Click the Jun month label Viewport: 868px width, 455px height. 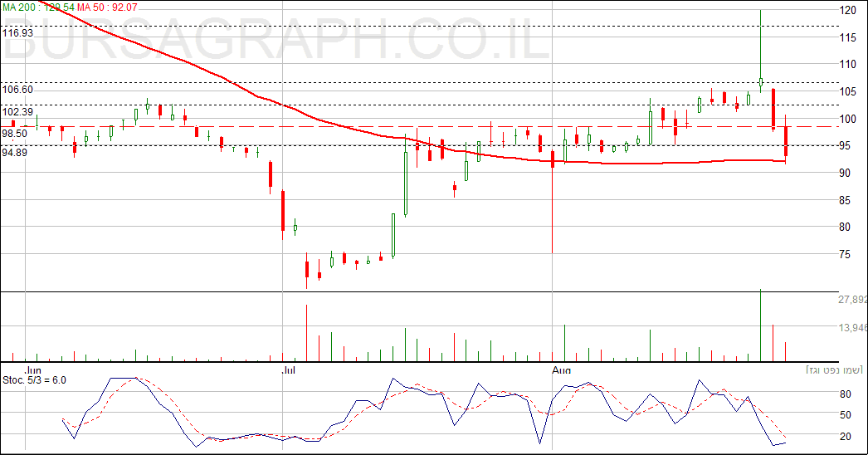(x=33, y=369)
